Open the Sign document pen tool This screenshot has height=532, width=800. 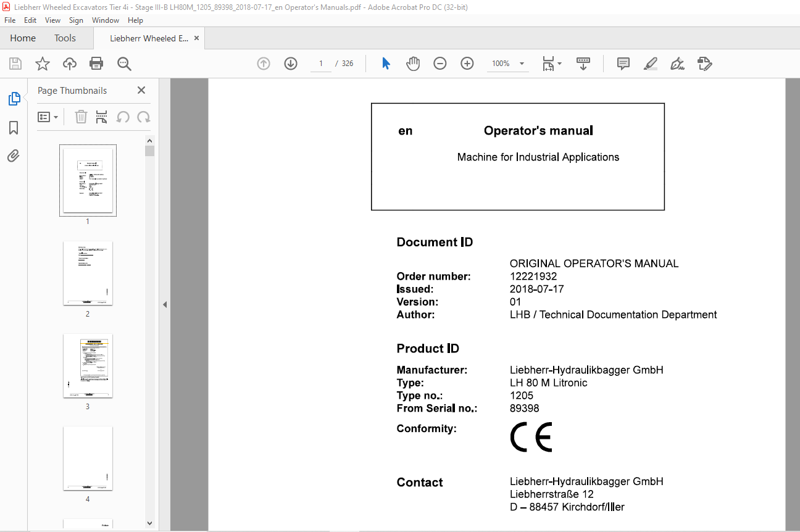(678, 64)
